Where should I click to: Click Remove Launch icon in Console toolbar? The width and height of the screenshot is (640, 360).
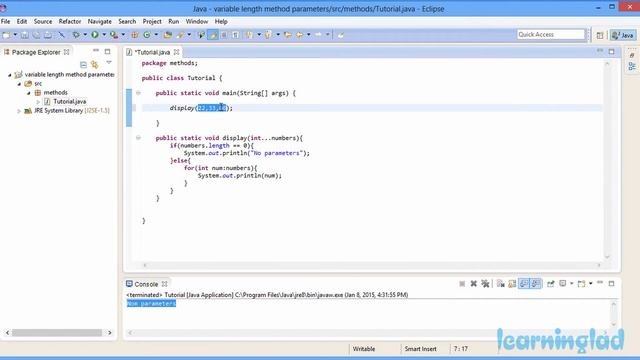pos(473,284)
